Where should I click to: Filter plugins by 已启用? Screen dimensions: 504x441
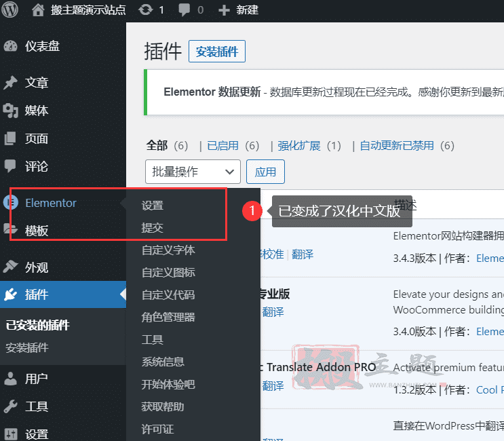222,146
